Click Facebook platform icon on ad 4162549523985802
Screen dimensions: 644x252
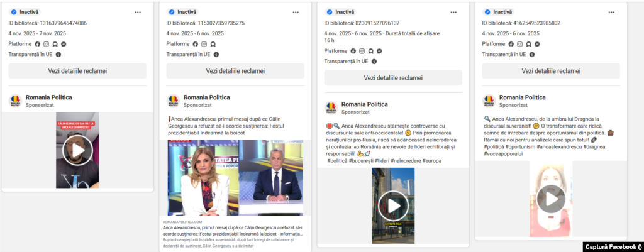pyautogui.click(x=511, y=44)
